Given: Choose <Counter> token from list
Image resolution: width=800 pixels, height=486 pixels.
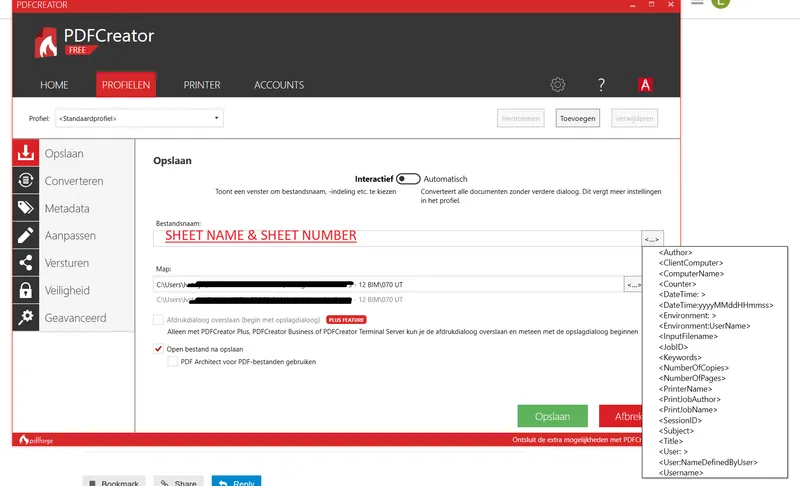Looking at the screenshot, I should tap(678, 284).
